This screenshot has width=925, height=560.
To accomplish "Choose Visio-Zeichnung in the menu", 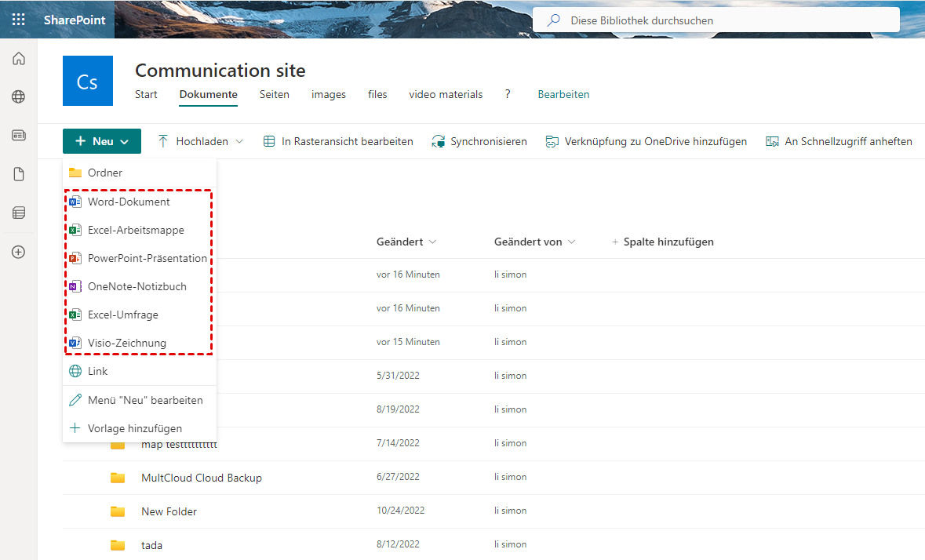I will point(140,343).
